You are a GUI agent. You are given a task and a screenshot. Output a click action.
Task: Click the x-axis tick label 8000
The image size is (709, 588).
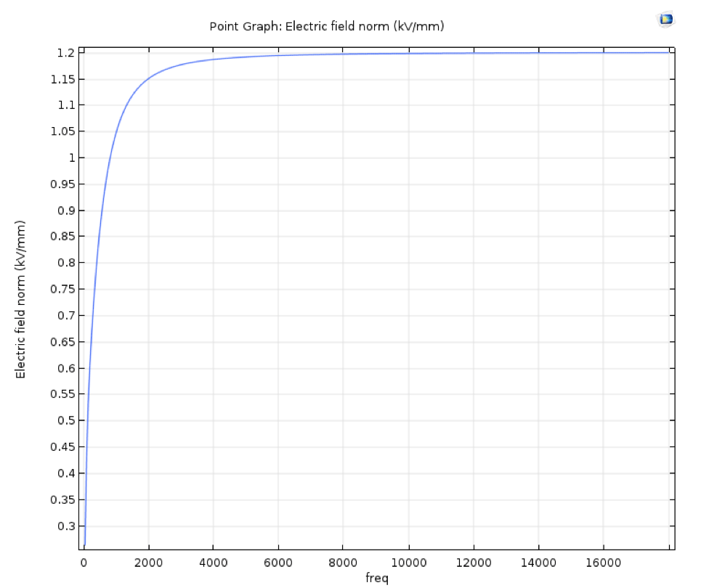click(x=343, y=563)
